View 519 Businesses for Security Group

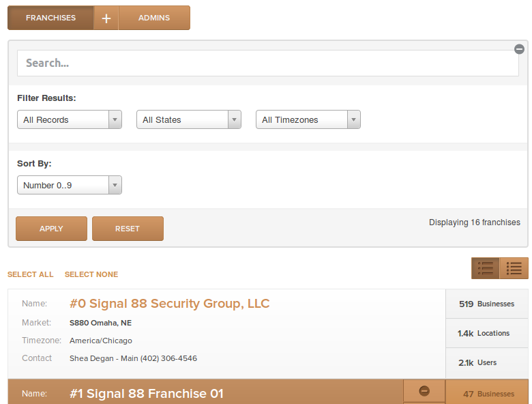486,304
